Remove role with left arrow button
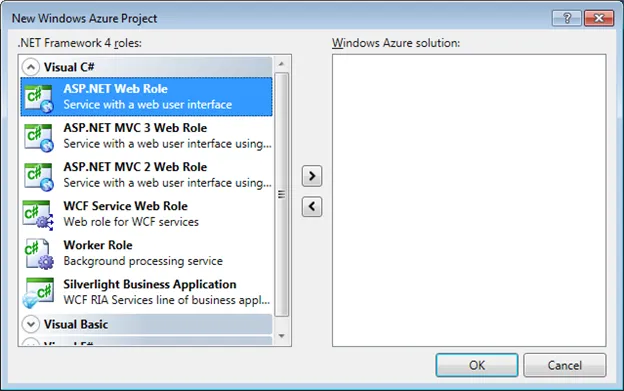Screen dimensions: 624x391 tap(312, 206)
